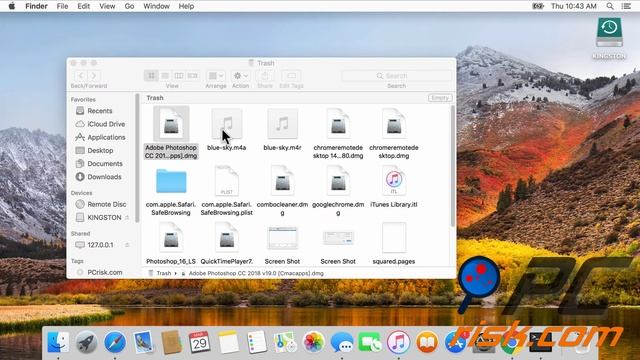Eject the 127.0.0.1 shared server
The height and width of the screenshot is (360, 640).
pyautogui.click(x=127, y=245)
